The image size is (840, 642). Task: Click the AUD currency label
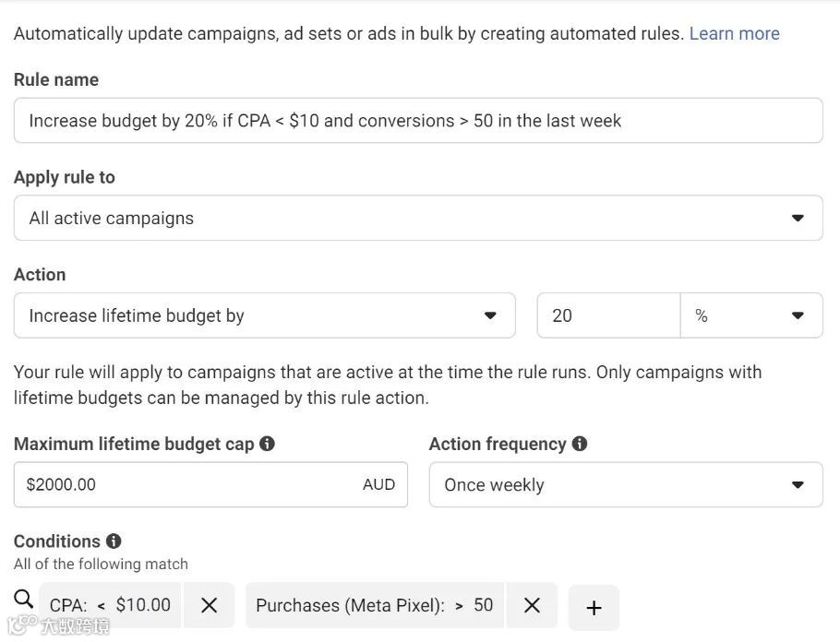point(378,484)
